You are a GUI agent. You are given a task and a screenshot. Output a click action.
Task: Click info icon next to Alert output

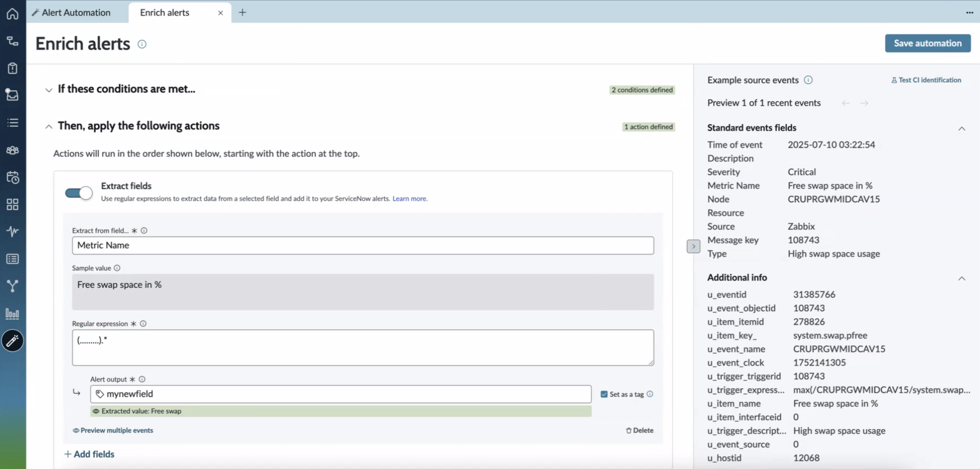[142, 379]
